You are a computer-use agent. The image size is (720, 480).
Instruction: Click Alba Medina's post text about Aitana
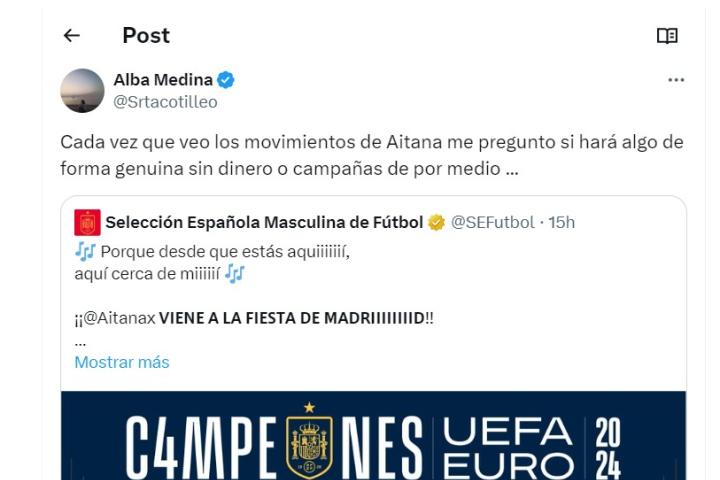(x=371, y=155)
